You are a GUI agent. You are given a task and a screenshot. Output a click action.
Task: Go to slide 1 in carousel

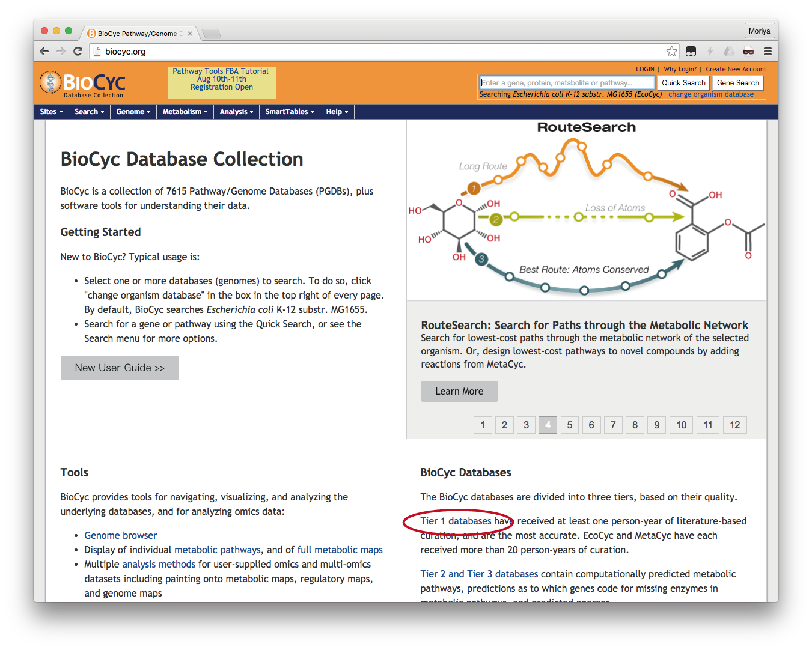[x=483, y=425]
